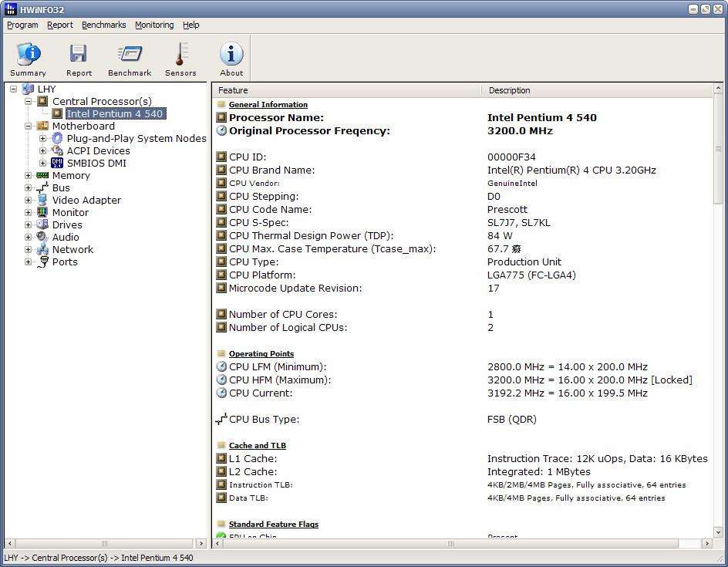Expand the Plug-and-Play System Nodes
Image resolution: width=728 pixels, height=567 pixels.
(x=43, y=139)
